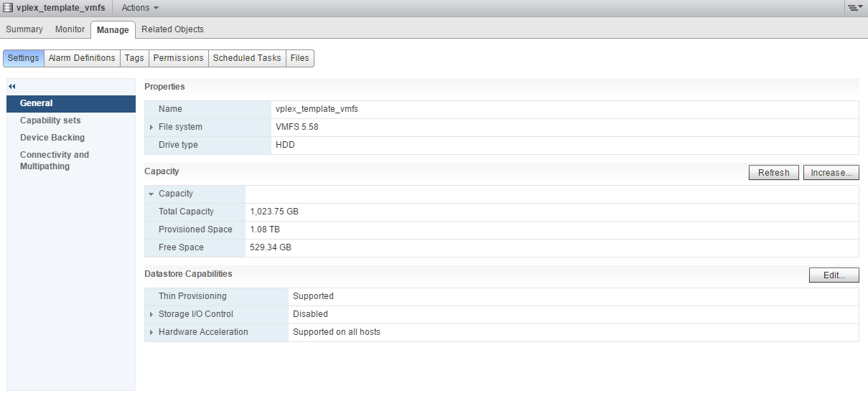Click the Refresh capacity button

[x=773, y=173]
